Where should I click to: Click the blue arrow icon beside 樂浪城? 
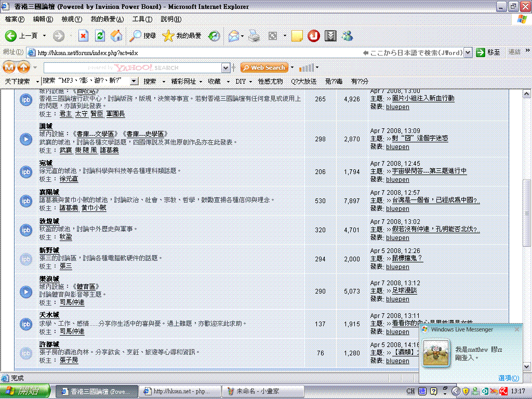coord(26,292)
